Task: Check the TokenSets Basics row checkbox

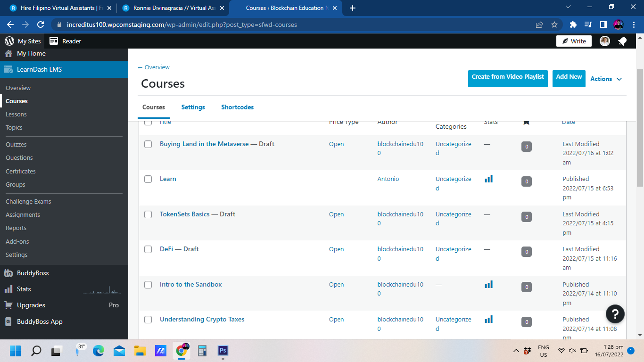Action: pyautogui.click(x=148, y=214)
